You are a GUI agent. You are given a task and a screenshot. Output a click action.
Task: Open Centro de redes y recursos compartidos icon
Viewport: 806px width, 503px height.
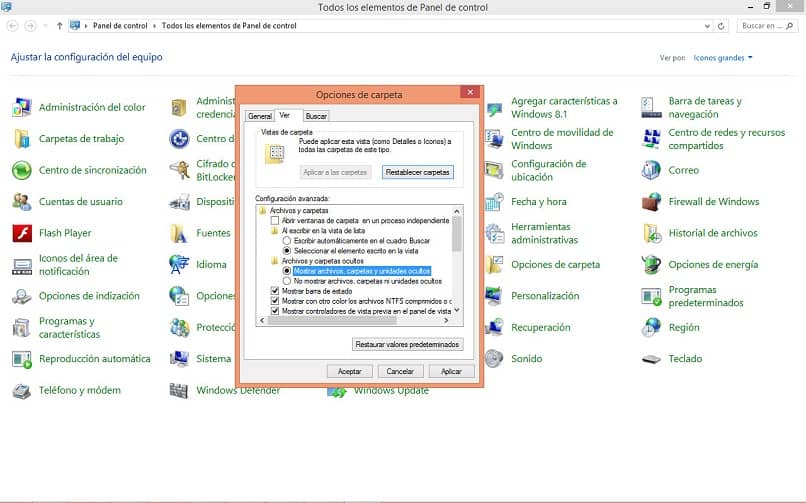[x=651, y=139]
